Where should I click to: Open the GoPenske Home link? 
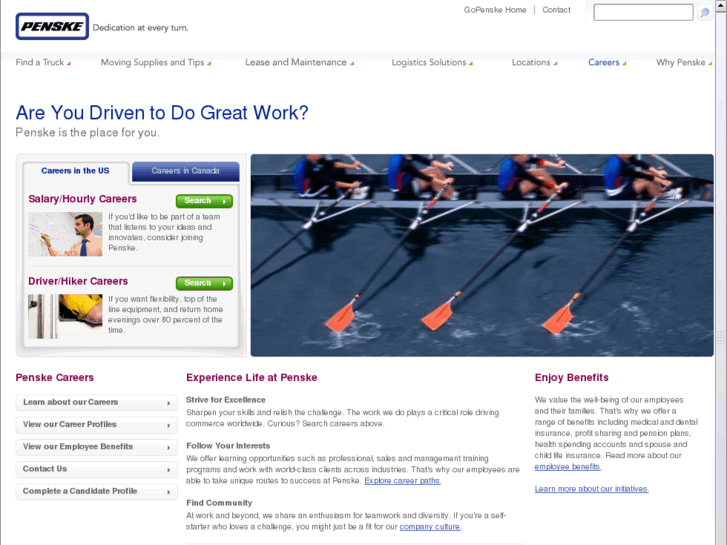coord(495,10)
